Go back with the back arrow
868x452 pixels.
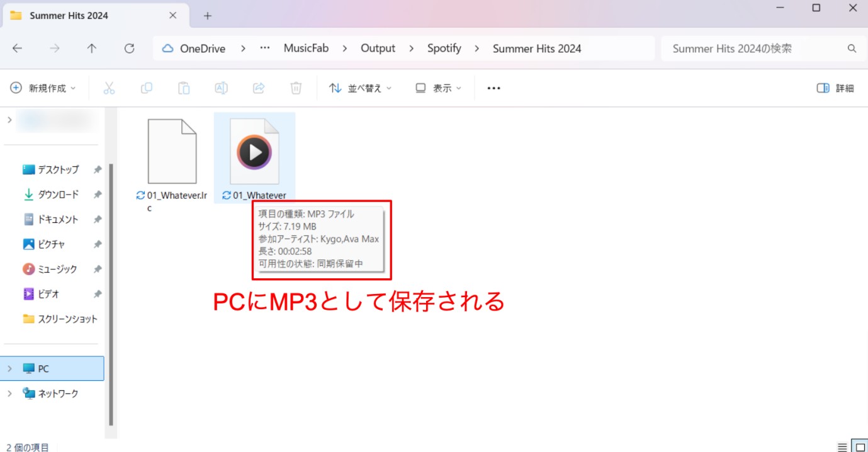click(18, 48)
